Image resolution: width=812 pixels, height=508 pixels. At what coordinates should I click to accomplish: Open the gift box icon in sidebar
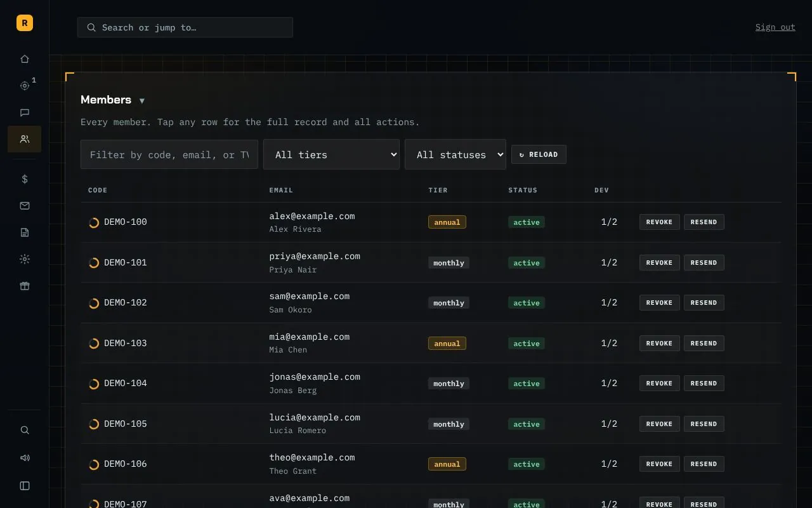pos(25,286)
